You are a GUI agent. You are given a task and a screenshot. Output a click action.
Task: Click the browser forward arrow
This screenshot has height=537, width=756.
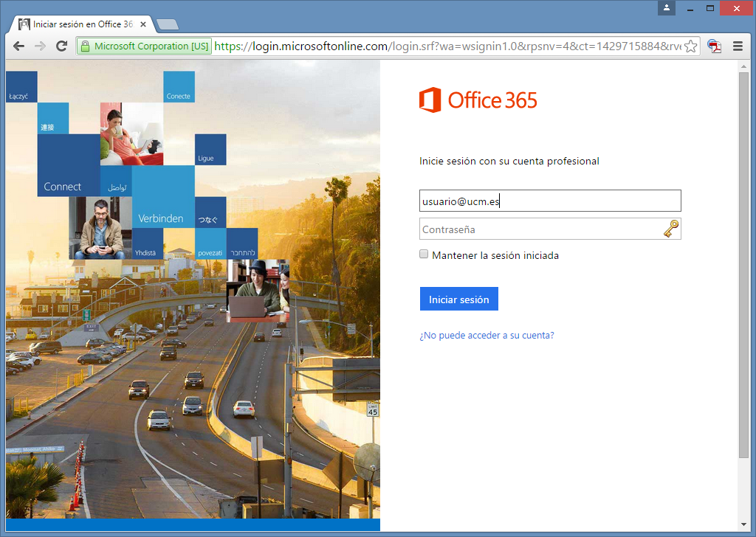click(40, 46)
